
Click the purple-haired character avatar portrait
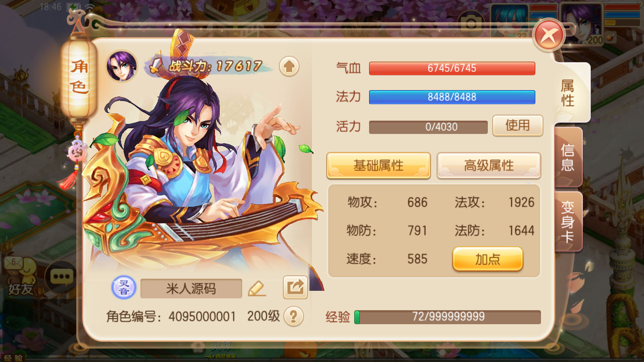click(122, 66)
